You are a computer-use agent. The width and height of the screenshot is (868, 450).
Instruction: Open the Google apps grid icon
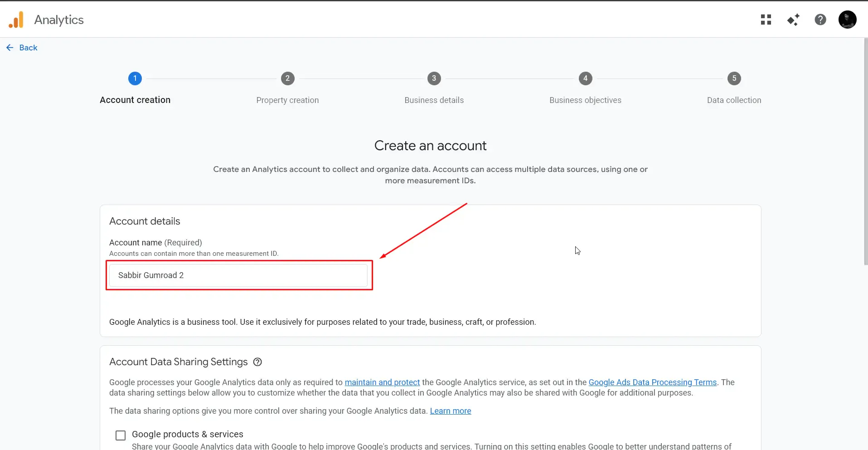coord(766,20)
